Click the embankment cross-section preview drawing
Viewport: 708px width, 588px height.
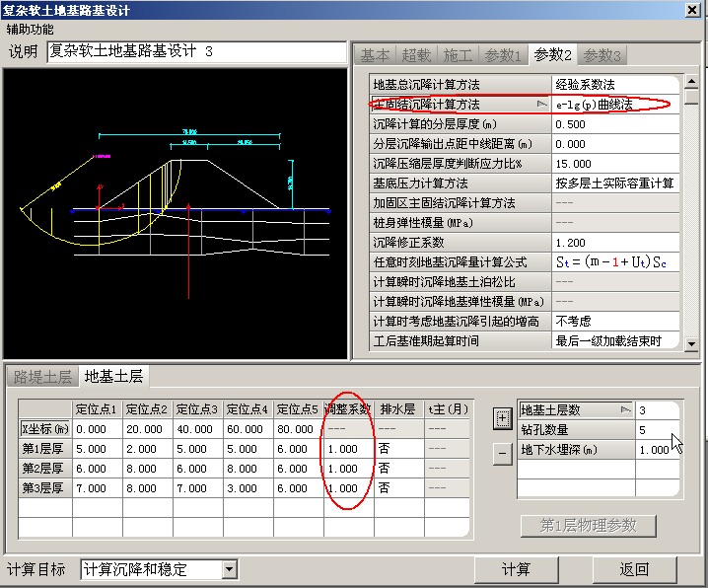click(x=176, y=214)
